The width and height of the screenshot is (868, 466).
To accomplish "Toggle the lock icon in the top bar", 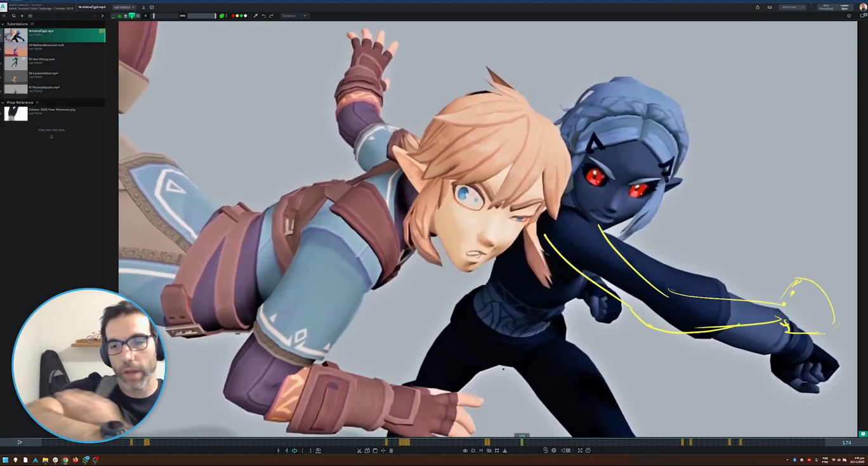I will tap(757, 7).
